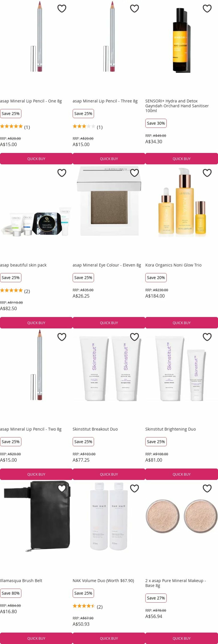
Task: Open the asap beautiful skin pack title link
Action: click(x=23, y=265)
